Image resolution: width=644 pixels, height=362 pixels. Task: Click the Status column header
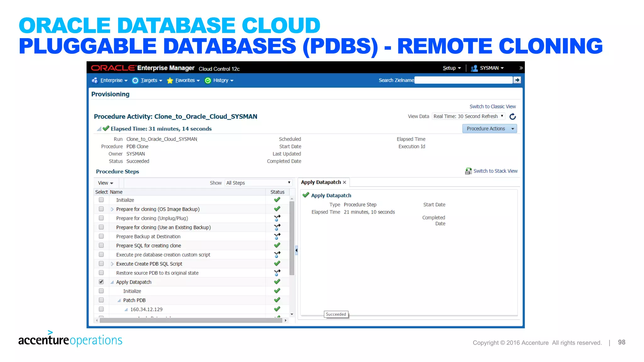pos(277,192)
